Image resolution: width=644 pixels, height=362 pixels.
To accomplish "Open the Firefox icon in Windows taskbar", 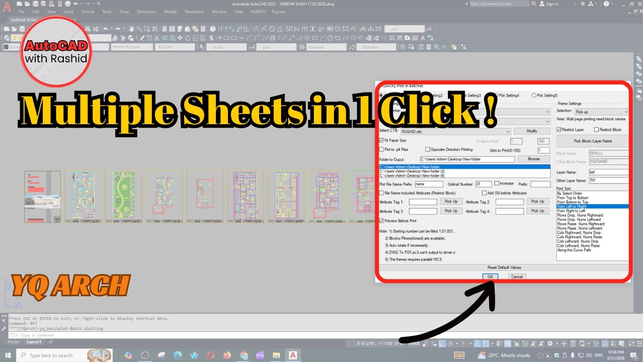I will pyautogui.click(x=227, y=355).
